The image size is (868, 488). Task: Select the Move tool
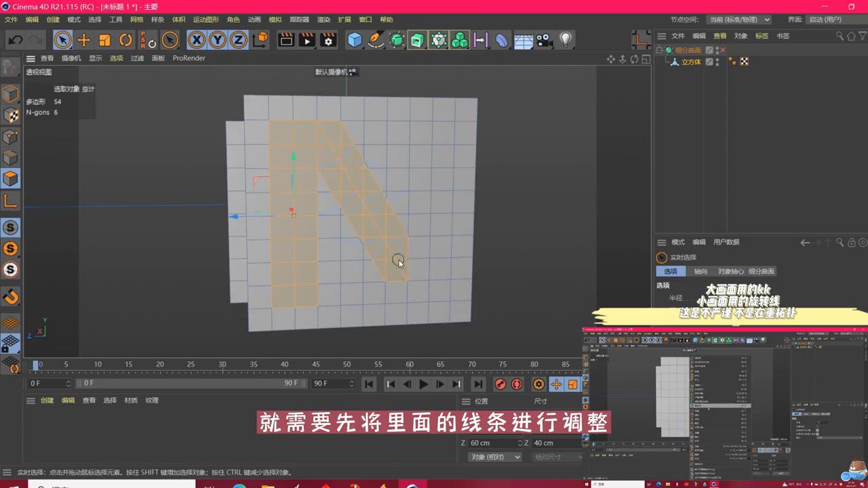click(x=83, y=40)
